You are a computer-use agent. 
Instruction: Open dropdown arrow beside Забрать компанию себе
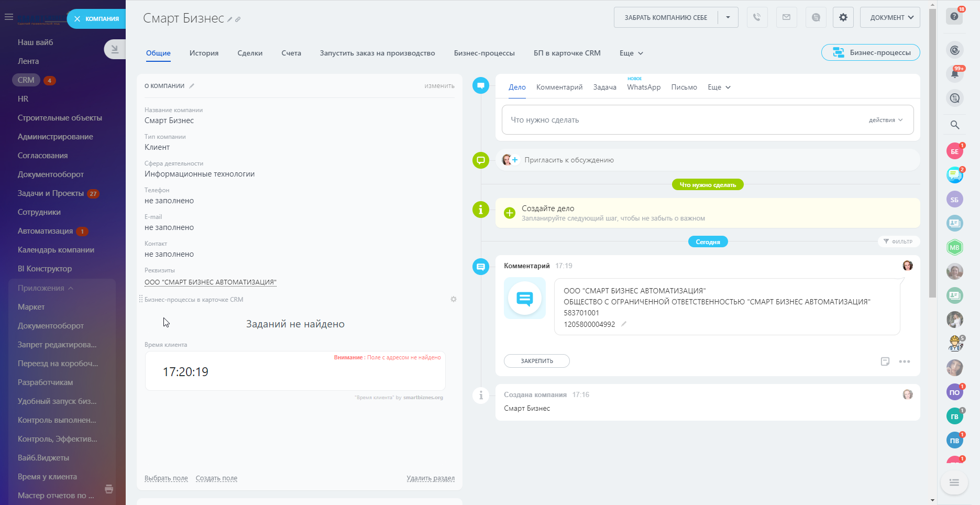click(728, 17)
